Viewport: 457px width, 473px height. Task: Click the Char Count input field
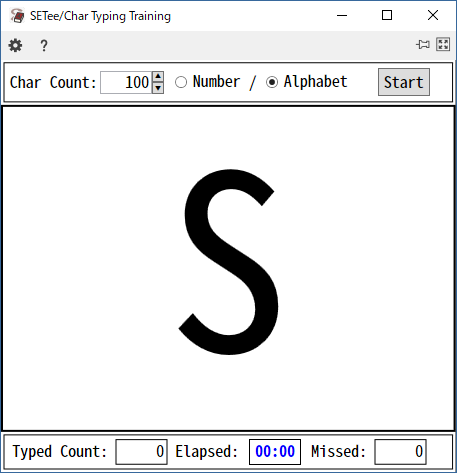click(126, 82)
